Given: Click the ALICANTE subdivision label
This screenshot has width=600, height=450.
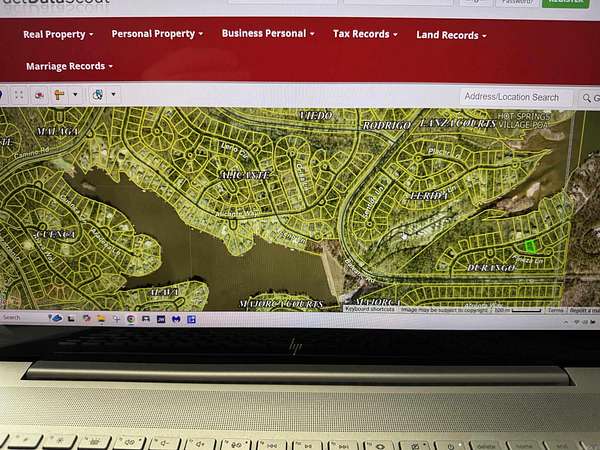Looking at the screenshot, I should (245, 175).
